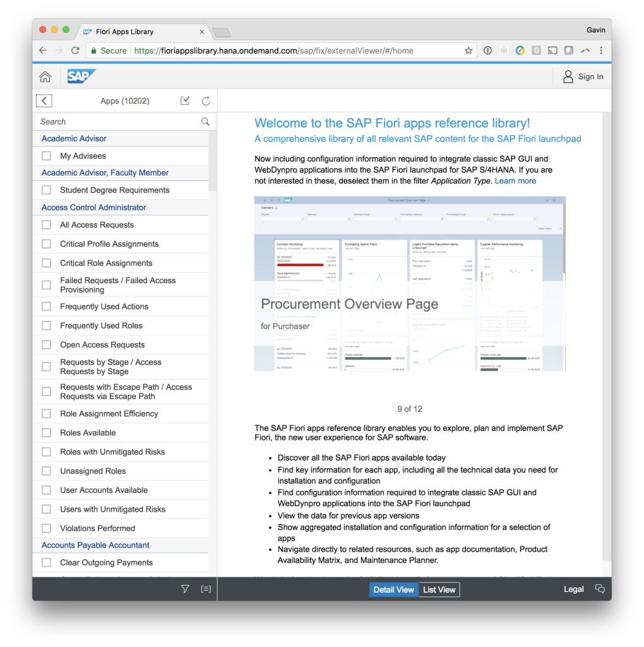This screenshot has height=647, width=644.
Task: Open a new browser tab
Action: click(222, 33)
